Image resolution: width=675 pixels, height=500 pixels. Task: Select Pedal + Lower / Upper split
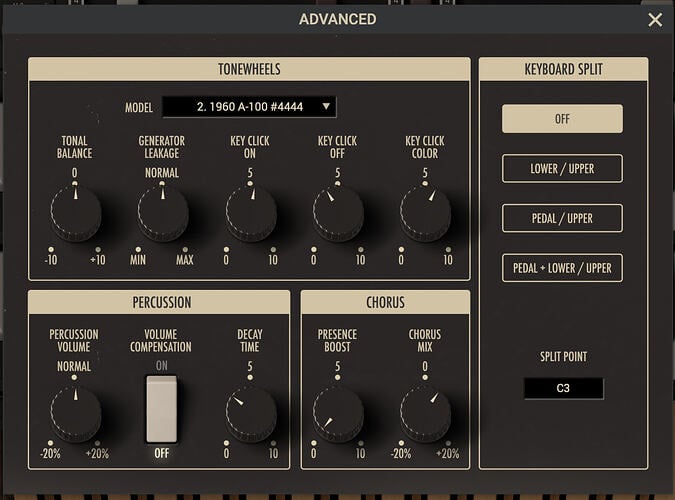pyautogui.click(x=562, y=268)
